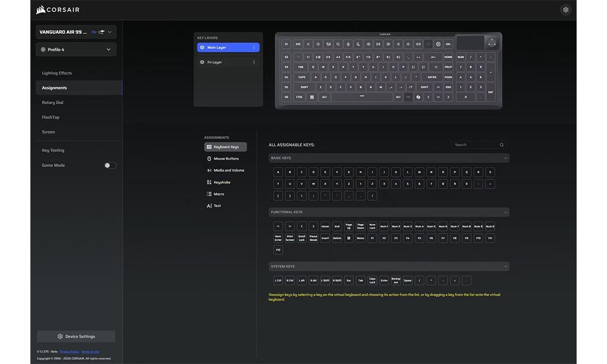Pick Print Screen in Functional Keys list

290,238
